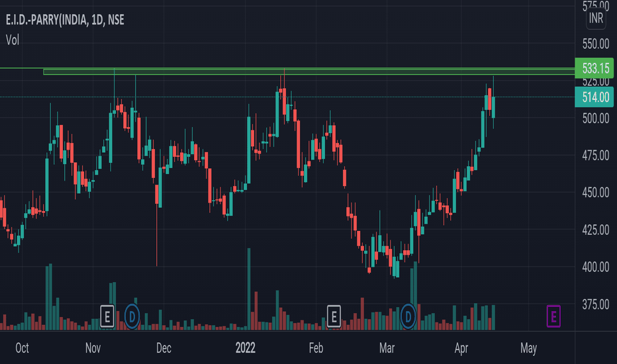Screen dimensions: 617x364
Task: Open the November earnings E marker
Action: coord(107,316)
